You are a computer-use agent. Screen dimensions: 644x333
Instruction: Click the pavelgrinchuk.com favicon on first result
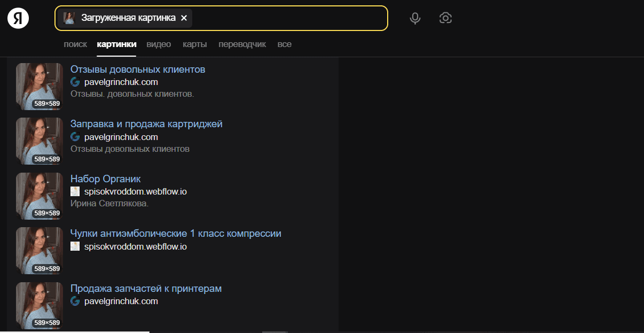(x=75, y=82)
